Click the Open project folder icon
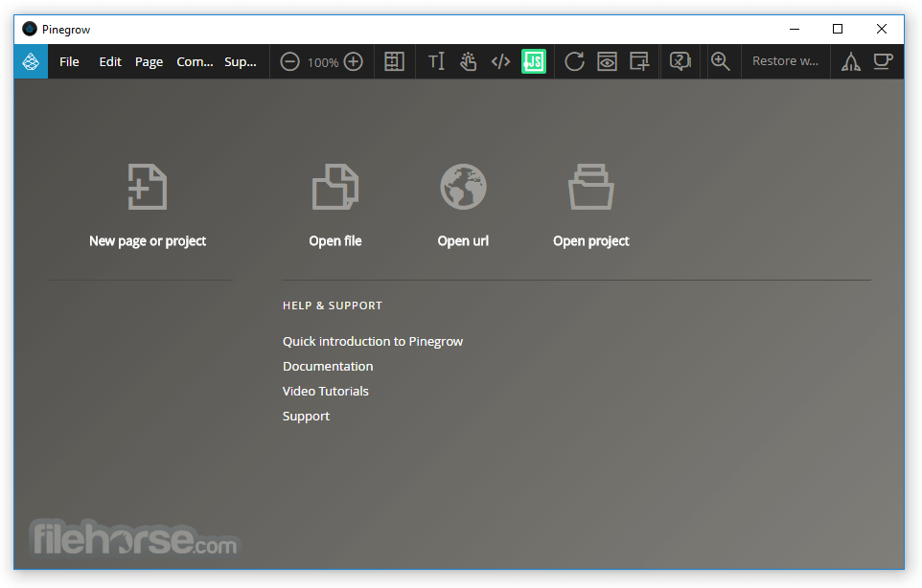Viewport: 922px width, 588px height. click(591, 187)
